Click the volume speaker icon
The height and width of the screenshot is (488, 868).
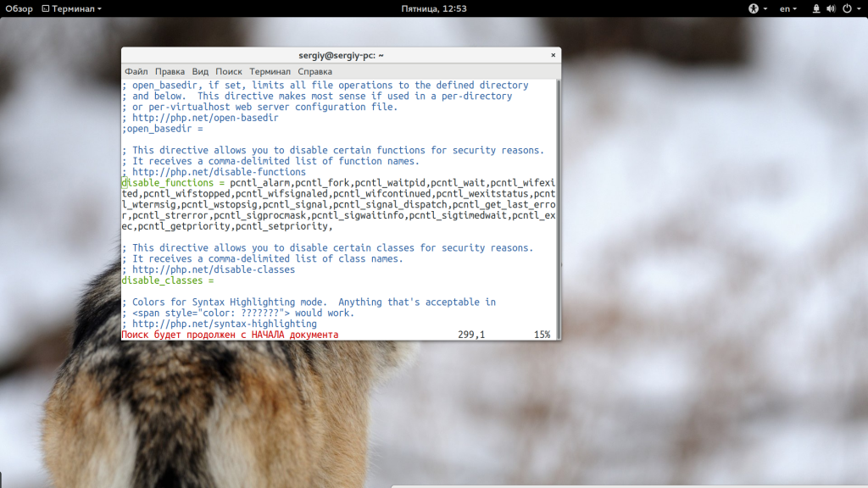tap(831, 8)
